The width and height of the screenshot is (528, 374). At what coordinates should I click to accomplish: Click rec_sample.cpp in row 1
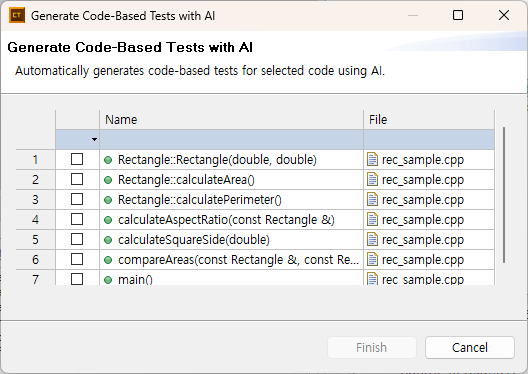tap(423, 160)
